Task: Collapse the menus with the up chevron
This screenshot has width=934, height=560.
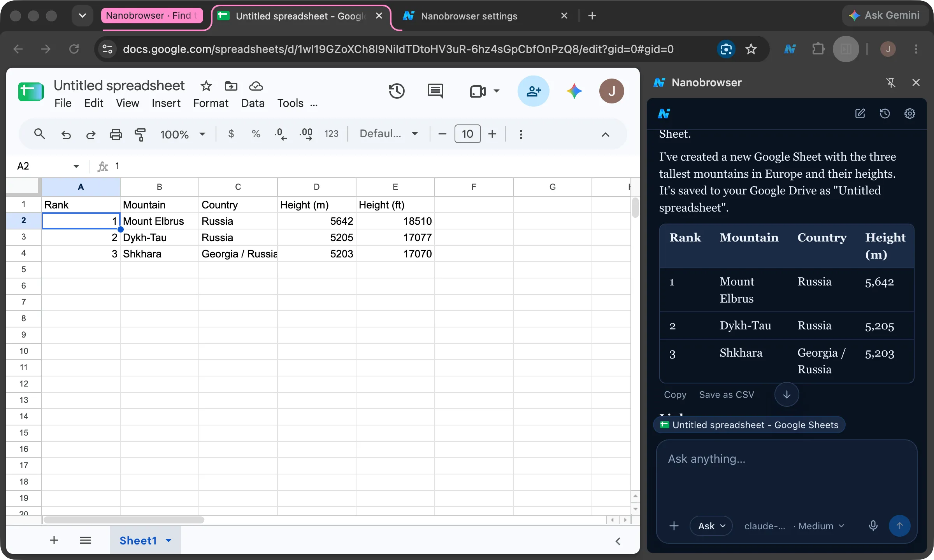Action: (x=605, y=135)
